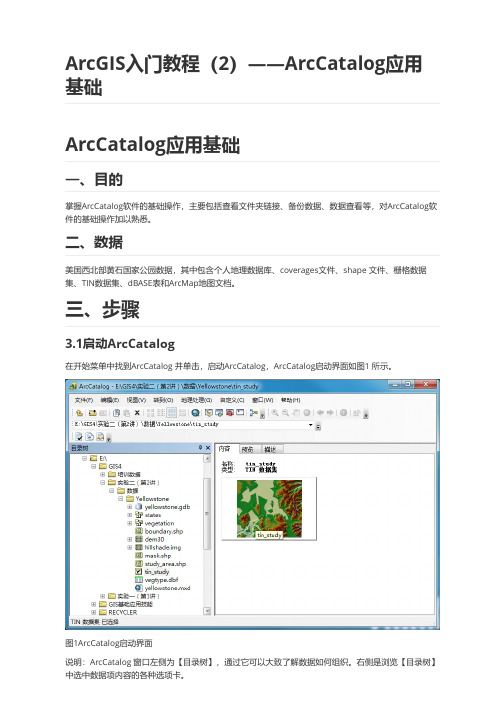The height and width of the screenshot is (713, 504).
Task: Pin the catalog tree panel
Action: pyautogui.click(x=201, y=448)
